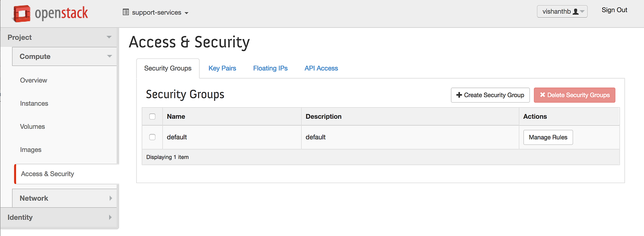The width and height of the screenshot is (644, 236).
Task: Click the user avatar icon next to vishanthb
Action: [x=575, y=12]
